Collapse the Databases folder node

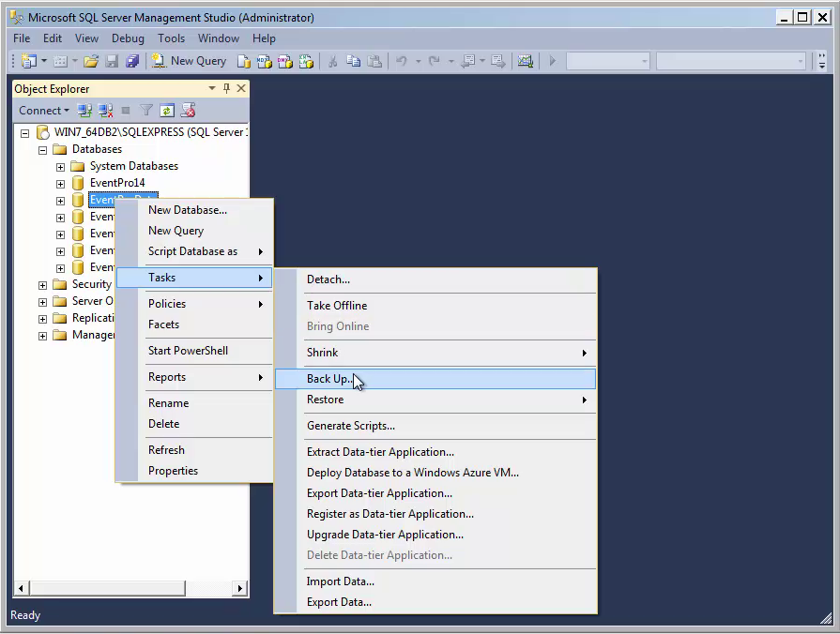tap(42, 150)
